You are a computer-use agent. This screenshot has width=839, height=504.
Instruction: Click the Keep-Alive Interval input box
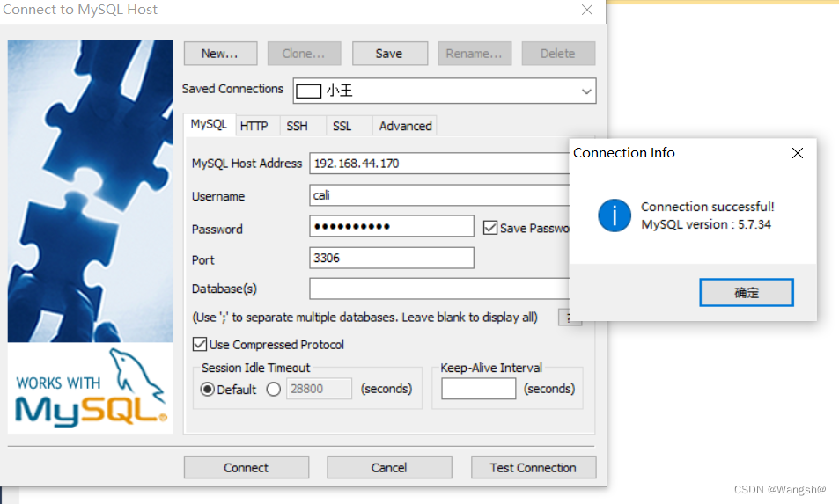478,389
